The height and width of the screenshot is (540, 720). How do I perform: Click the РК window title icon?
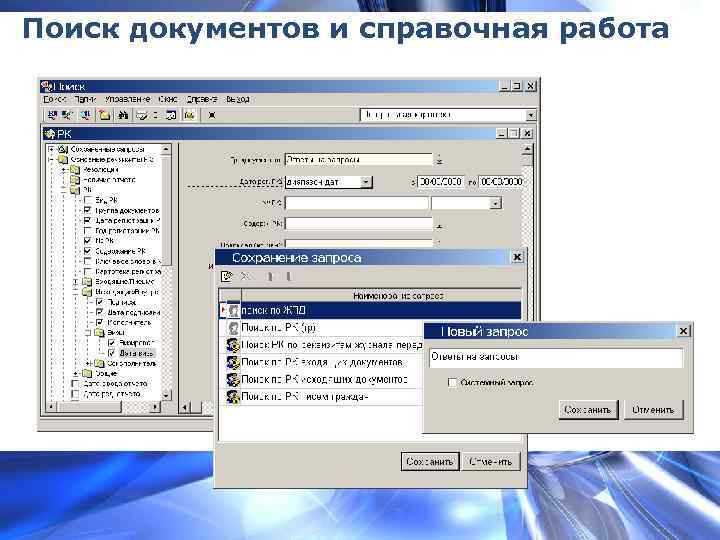[50, 134]
